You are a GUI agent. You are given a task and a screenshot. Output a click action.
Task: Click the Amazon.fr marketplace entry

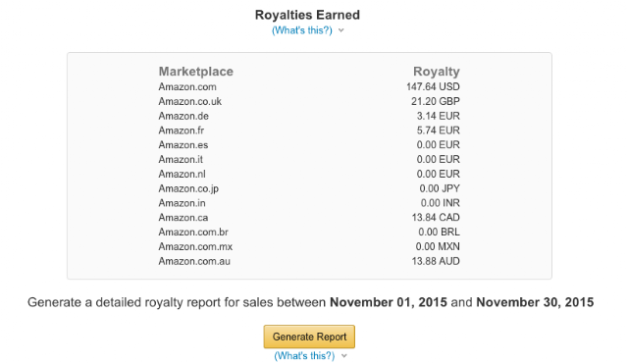pyautogui.click(x=181, y=130)
